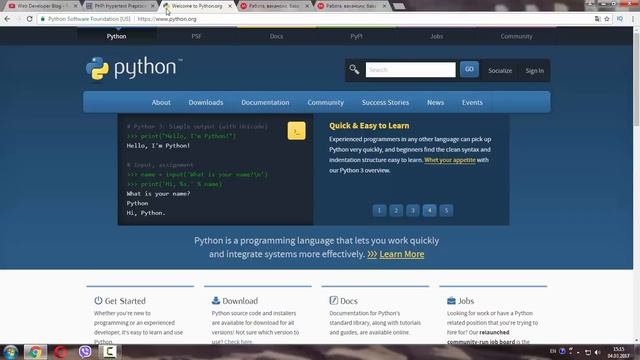640x360 pixels.
Task: Open the IQ extension icon
Action: 620,19
